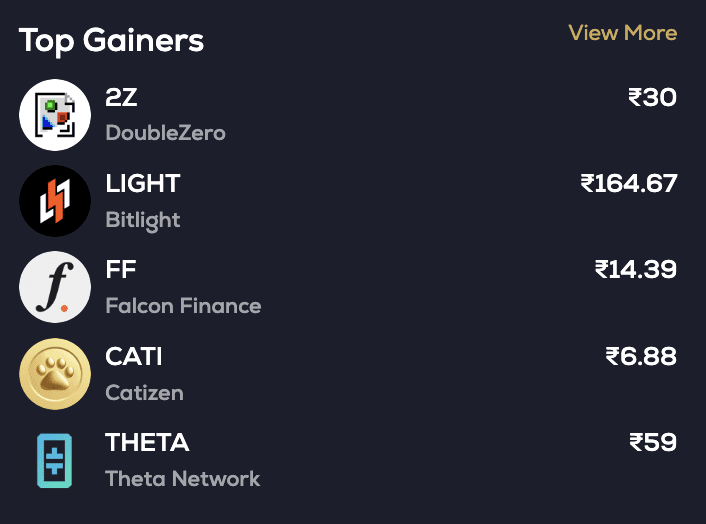Click the DoubleZero 2Z coin icon
The height and width of the screenshot is (524, 706).
(55, 115)
